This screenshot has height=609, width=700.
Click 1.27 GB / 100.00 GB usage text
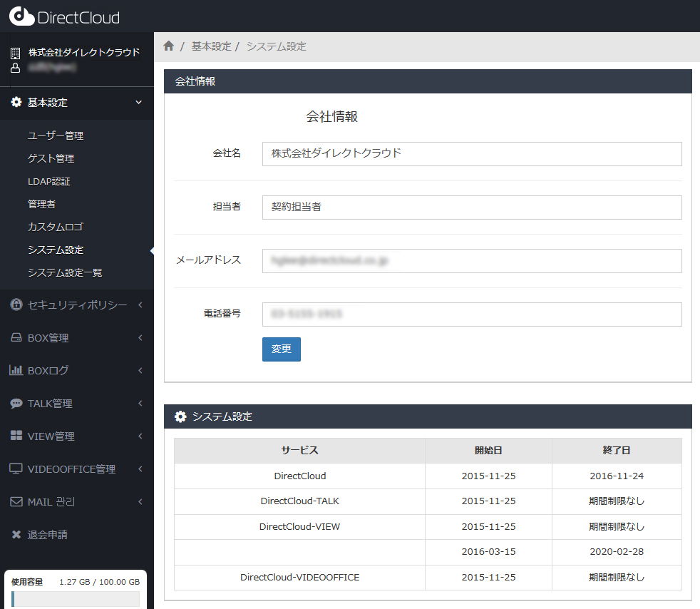(x=100, y=582)
